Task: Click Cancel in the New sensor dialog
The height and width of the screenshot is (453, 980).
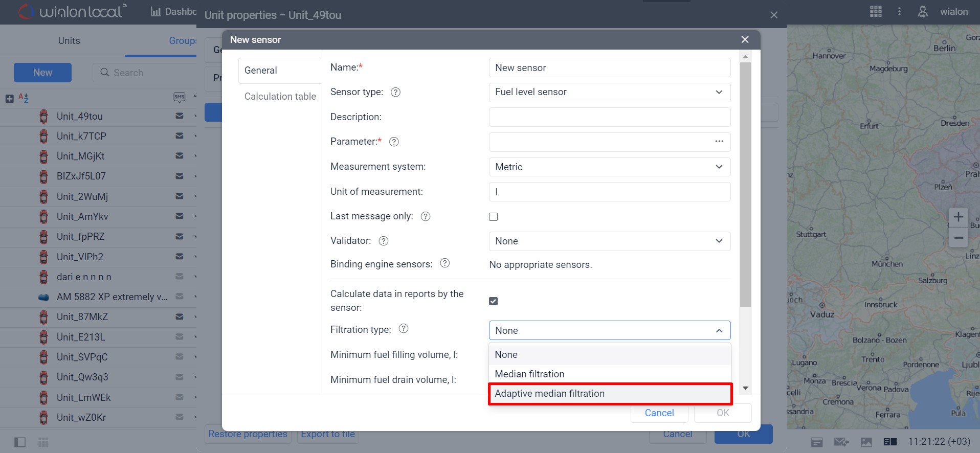Action: coord(659,413)
